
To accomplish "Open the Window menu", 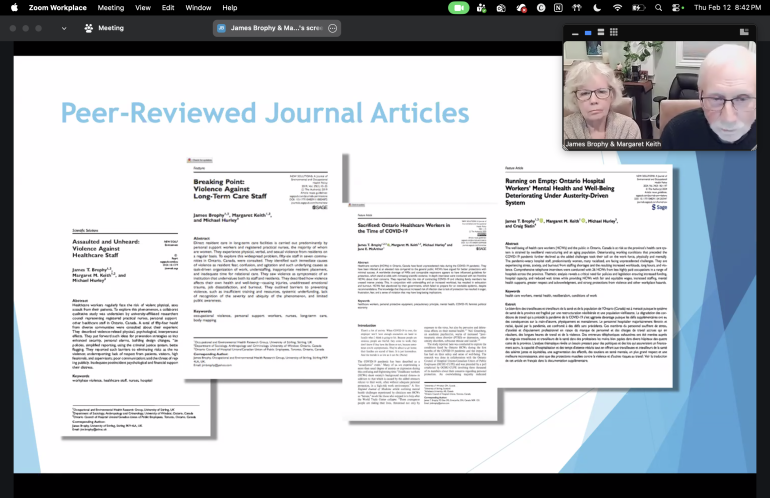I will 198,7.
